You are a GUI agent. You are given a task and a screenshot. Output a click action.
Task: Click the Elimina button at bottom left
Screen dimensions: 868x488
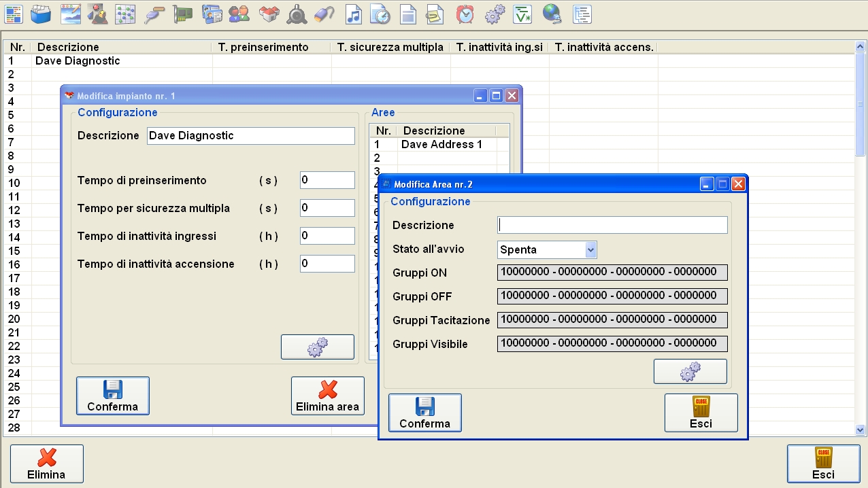[x=46, y=464]
